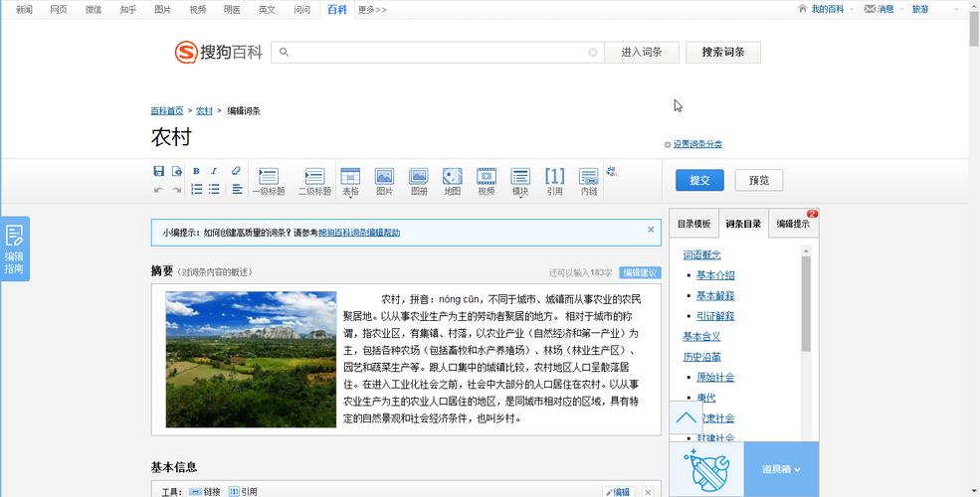Click the 提交 submit button
This screenshot has height=497, width=980.
pos(699,181)
